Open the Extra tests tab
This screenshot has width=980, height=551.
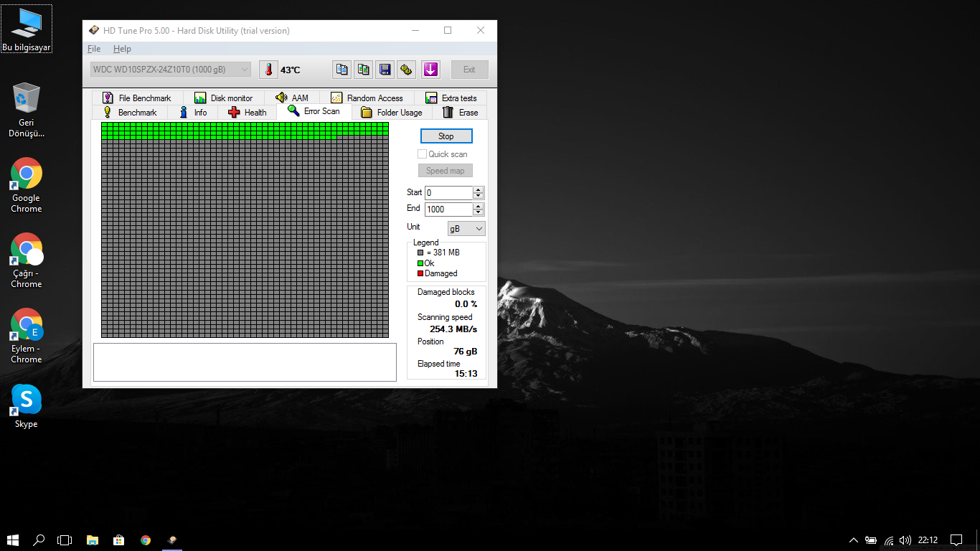tap(451, 98)
